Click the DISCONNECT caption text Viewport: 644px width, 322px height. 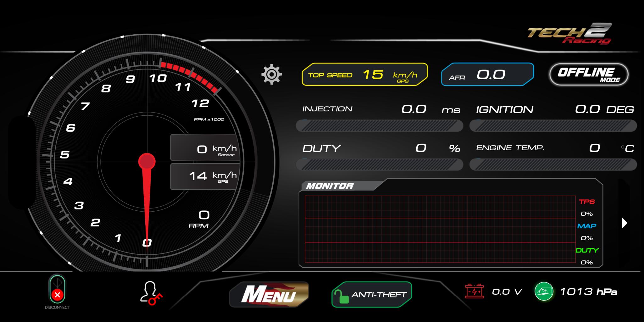point(57,307)
